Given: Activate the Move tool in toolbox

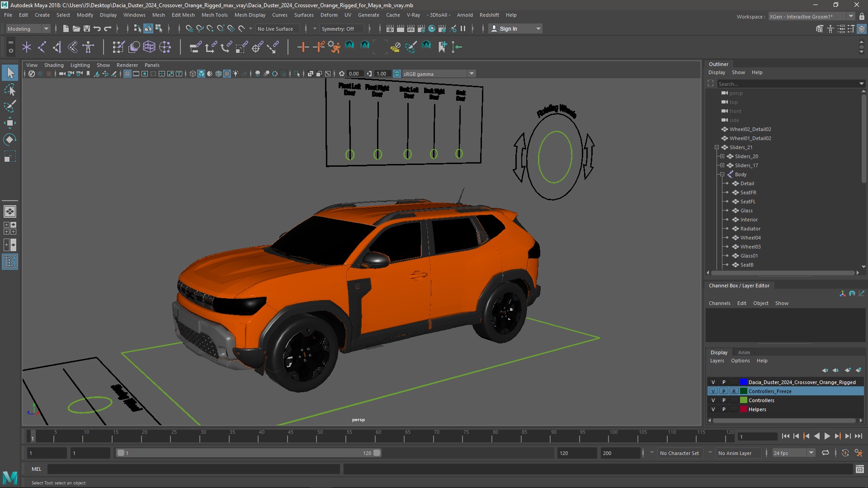Looking at the screenshot, I should 10,123.
